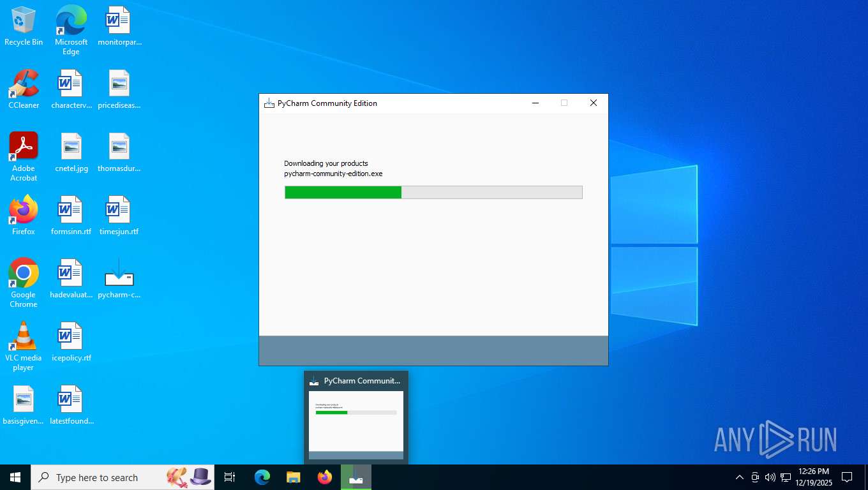The width and height of the screenshot is (868, 490).
Task: Open VLC media player shortcut
Action: (24, 346)
